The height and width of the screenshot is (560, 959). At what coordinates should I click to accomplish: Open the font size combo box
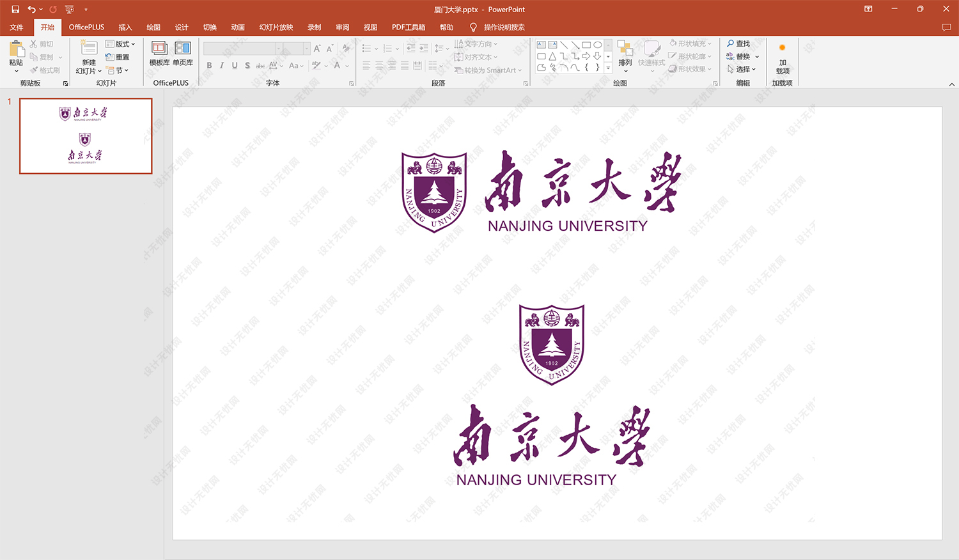297,49
